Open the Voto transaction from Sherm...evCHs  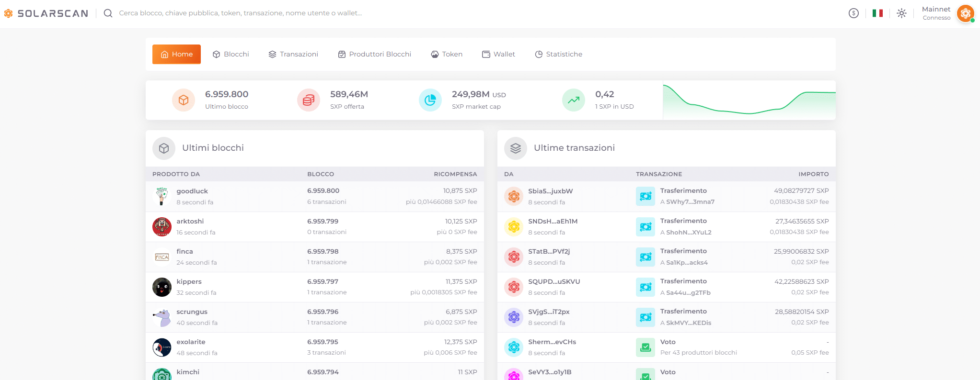(x=668, y=342)
